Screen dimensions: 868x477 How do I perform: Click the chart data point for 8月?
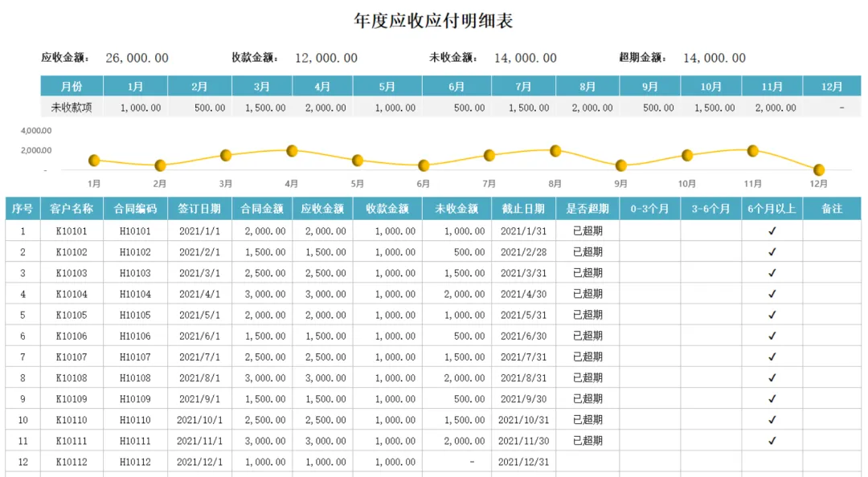point(555,150)
